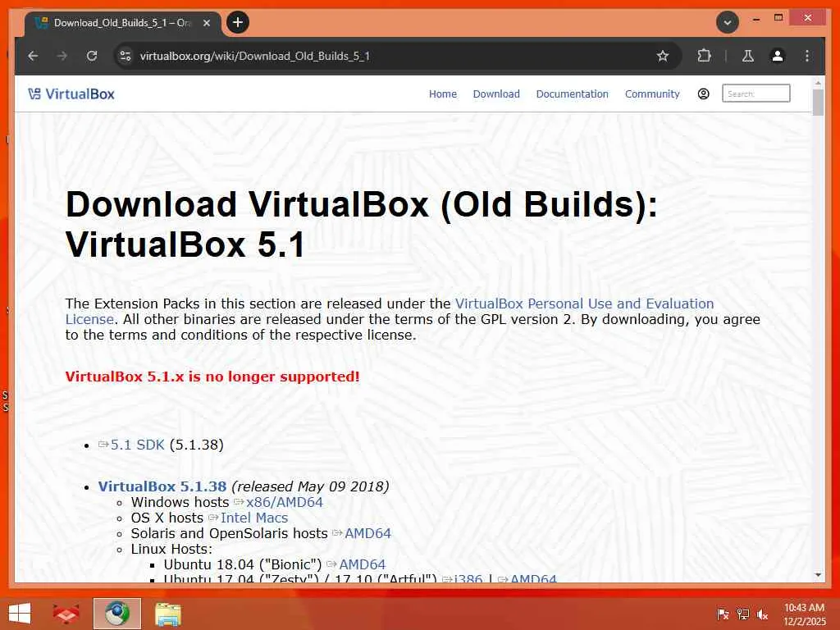Viewport: 840px width, 630px height.
Task: Open the Home menu item
Action: (442, 94)
